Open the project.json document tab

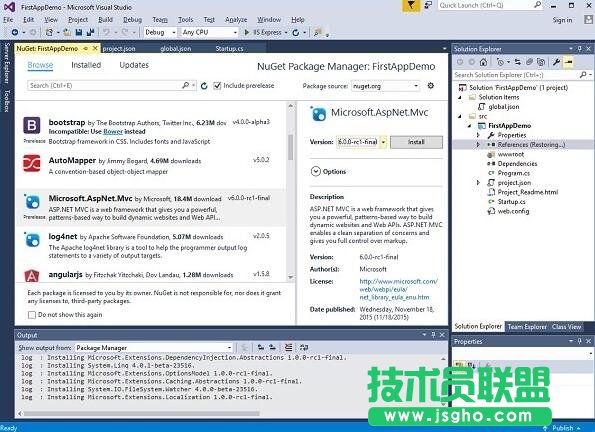(119, 49)
